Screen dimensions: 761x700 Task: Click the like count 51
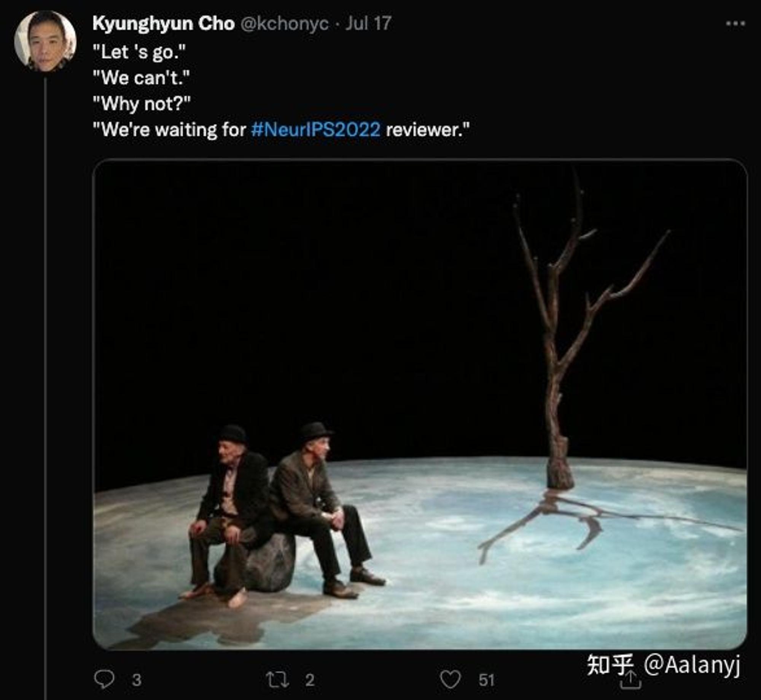(x=487, y=680)
